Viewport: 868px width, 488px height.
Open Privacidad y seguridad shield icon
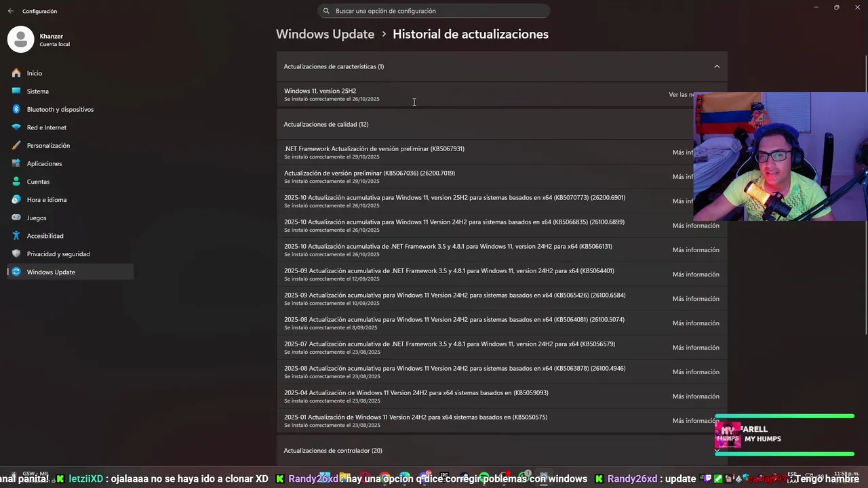[16, 253]
